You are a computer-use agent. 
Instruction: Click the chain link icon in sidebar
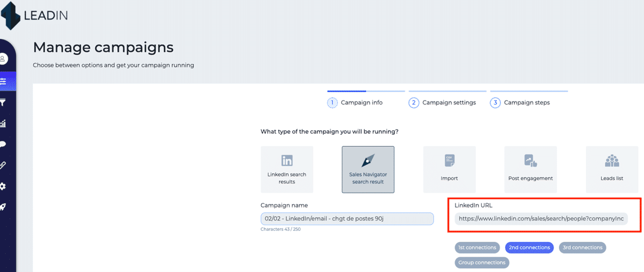(3, 165)
